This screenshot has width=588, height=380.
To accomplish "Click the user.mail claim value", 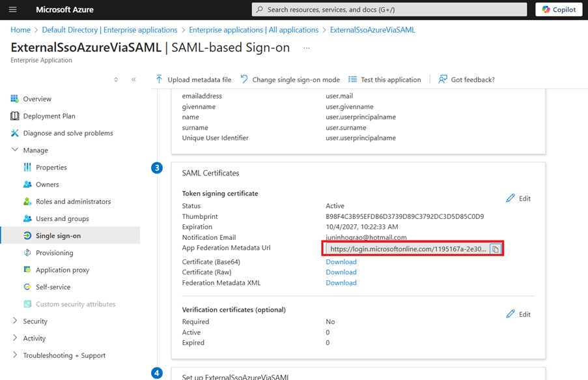I will (339, 96).
